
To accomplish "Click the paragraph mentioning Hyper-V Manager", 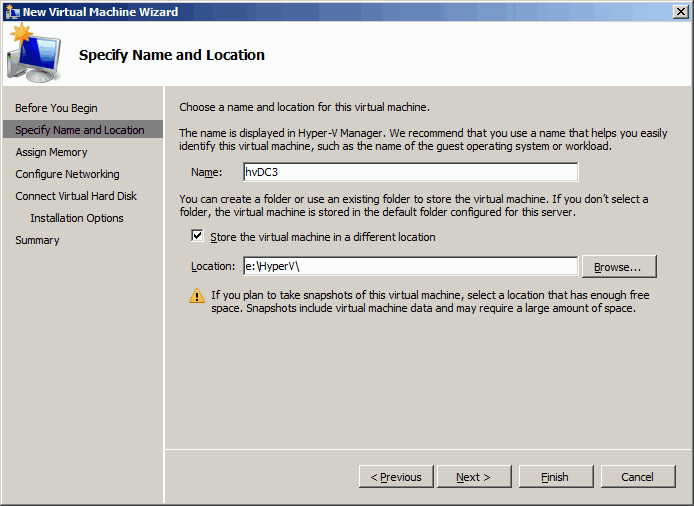I will 423,139.
